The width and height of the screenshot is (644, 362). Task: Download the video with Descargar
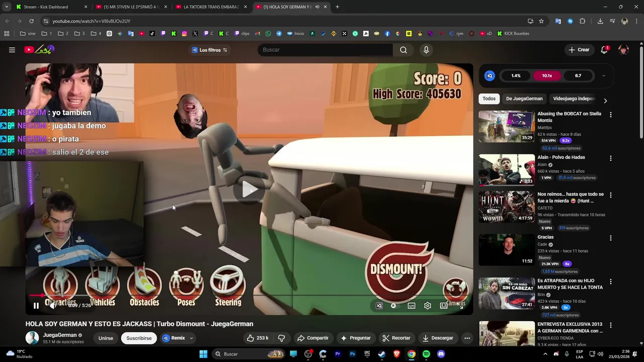(x=437, y=338)
